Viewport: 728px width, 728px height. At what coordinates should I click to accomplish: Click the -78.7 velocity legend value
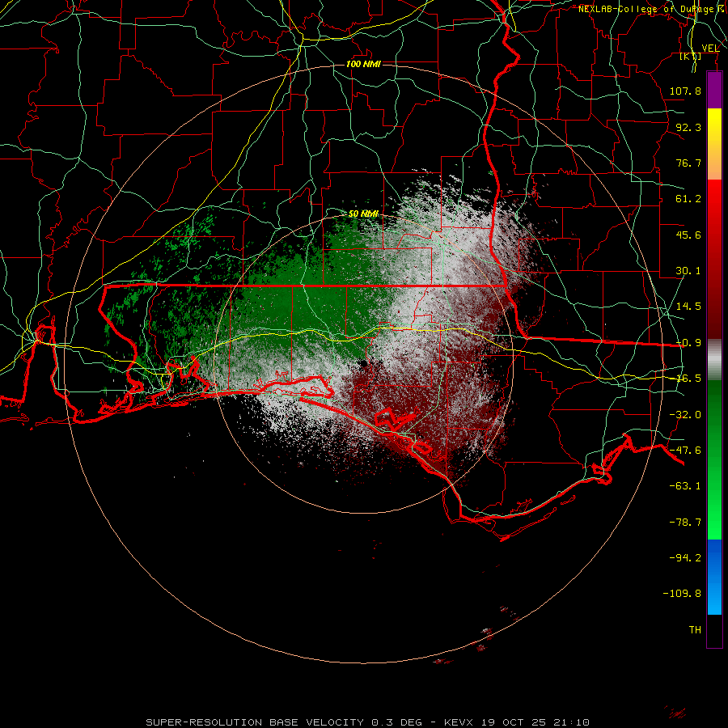coord(685,523)
